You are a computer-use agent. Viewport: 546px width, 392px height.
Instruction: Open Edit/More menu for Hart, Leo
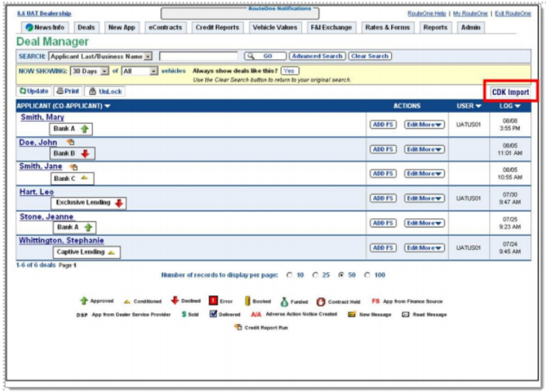tap(424, 198)
